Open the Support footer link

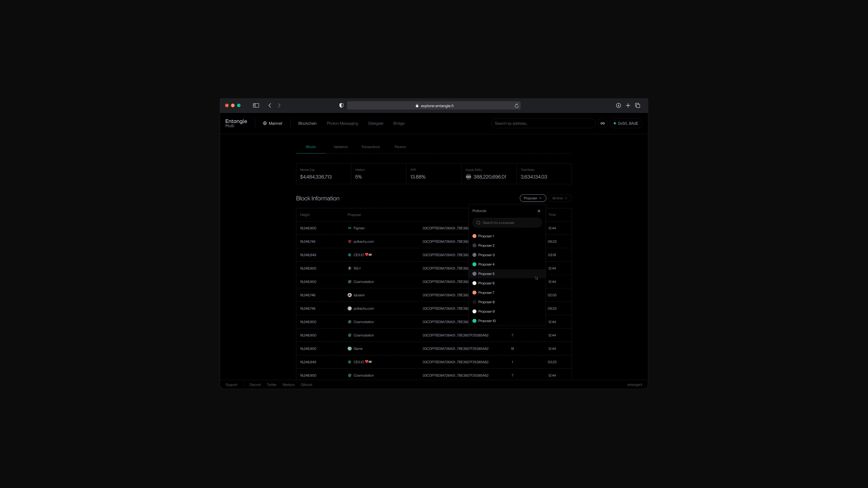pyautogui.click(x=232, y=385)
